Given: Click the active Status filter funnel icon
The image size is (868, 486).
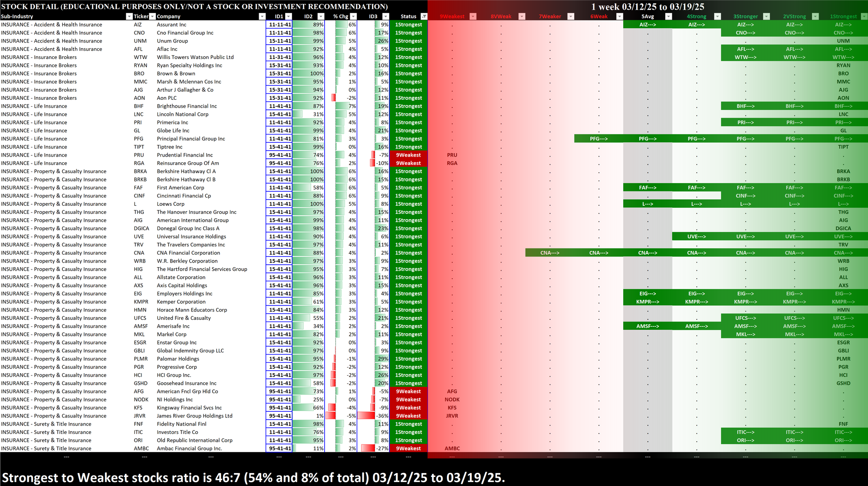Looking at the screenshot, I should (424, 16).
